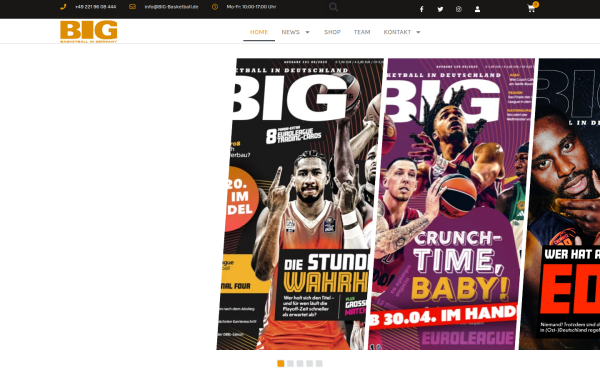Open the user account icon

(x=478, y=9)
